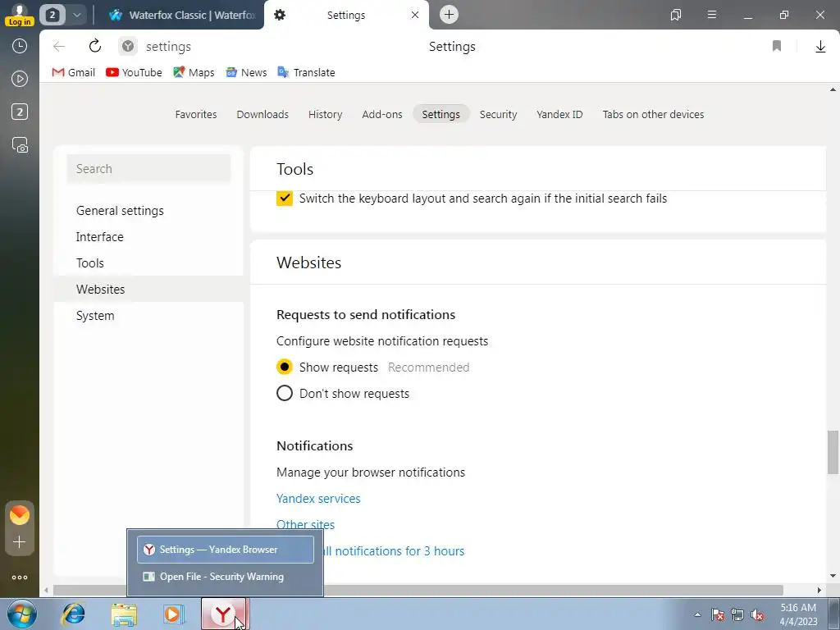
Task: Open the downloads arrow icon
Action: click(820, 47)
